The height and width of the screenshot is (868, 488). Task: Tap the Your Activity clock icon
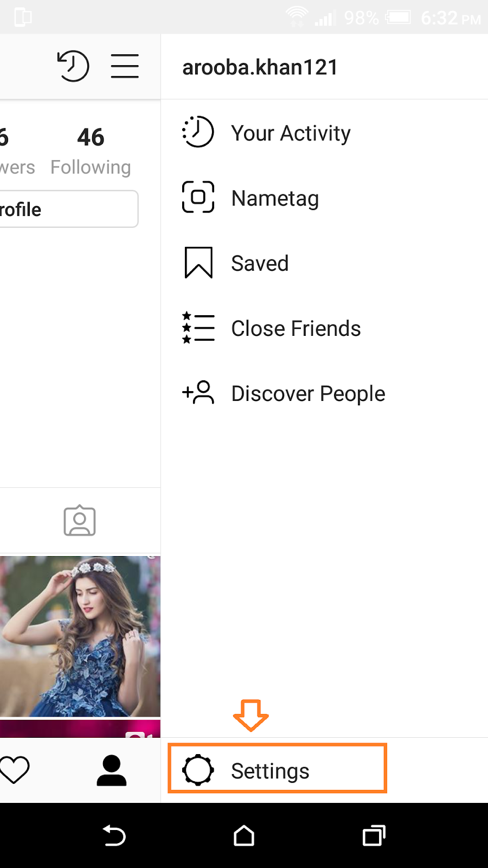click(x=198, y=132)
